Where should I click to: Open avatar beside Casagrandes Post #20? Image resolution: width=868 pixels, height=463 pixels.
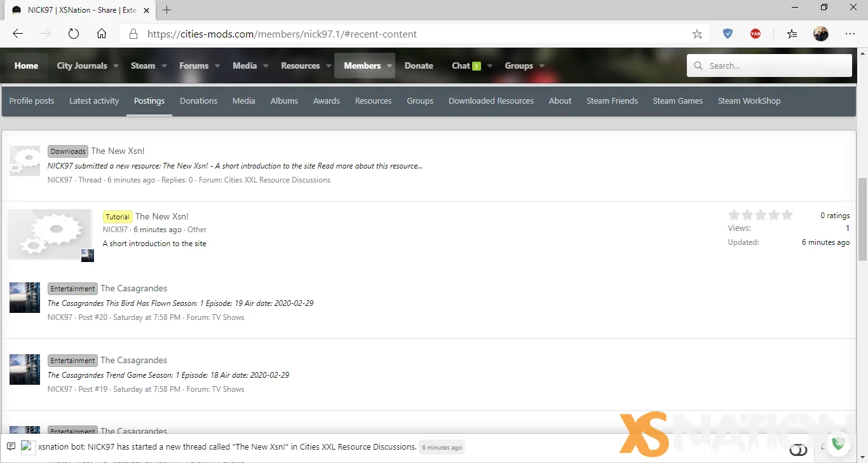tap(25, 298)
